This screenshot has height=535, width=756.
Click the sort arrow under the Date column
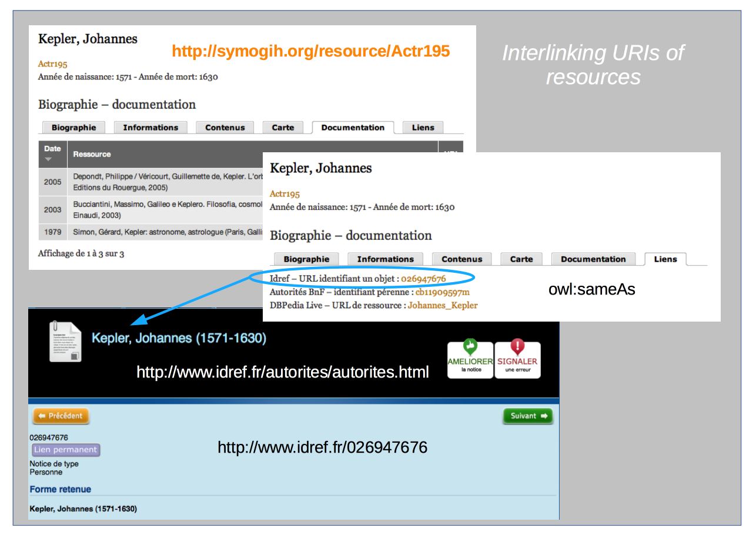(48, 159)
